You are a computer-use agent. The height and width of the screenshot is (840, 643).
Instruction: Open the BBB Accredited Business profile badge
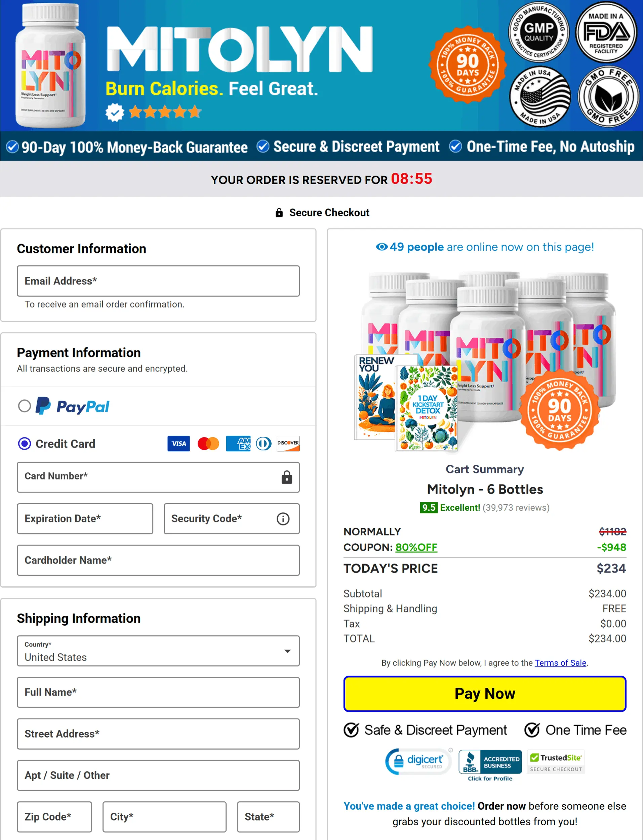pos(490,765)
